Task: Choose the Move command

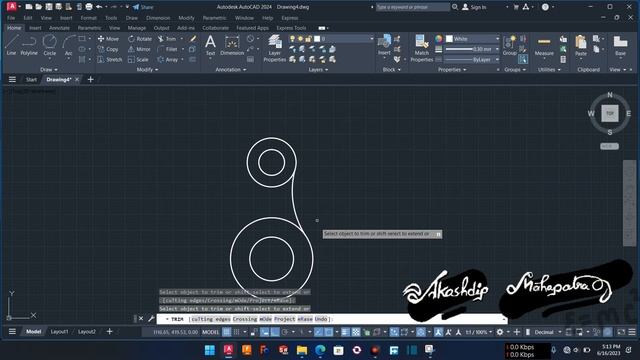Action: (x=108, y=39)
